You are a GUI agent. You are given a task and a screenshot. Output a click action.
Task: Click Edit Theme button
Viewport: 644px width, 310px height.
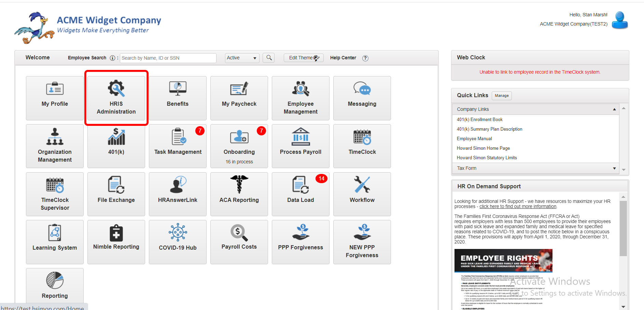coord(304,58)
